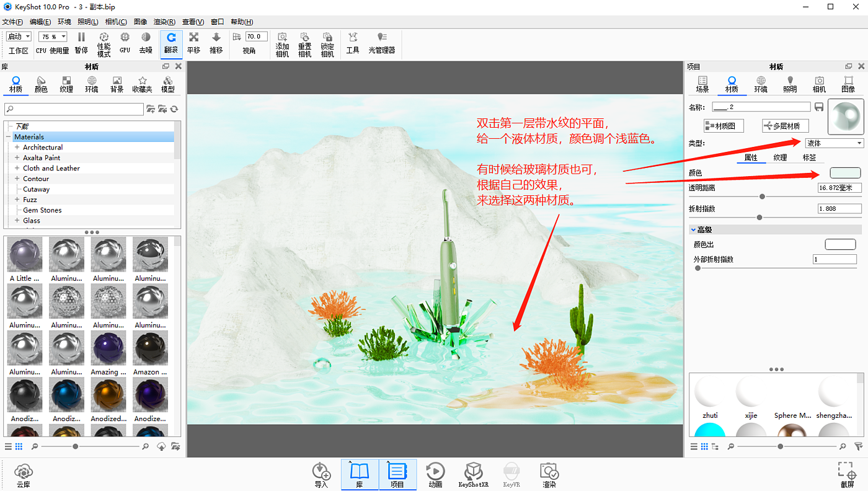Image resolution: width=868 pixels, height=491 pixels.
Task: Click the library search input field
Action: (74, 109)
